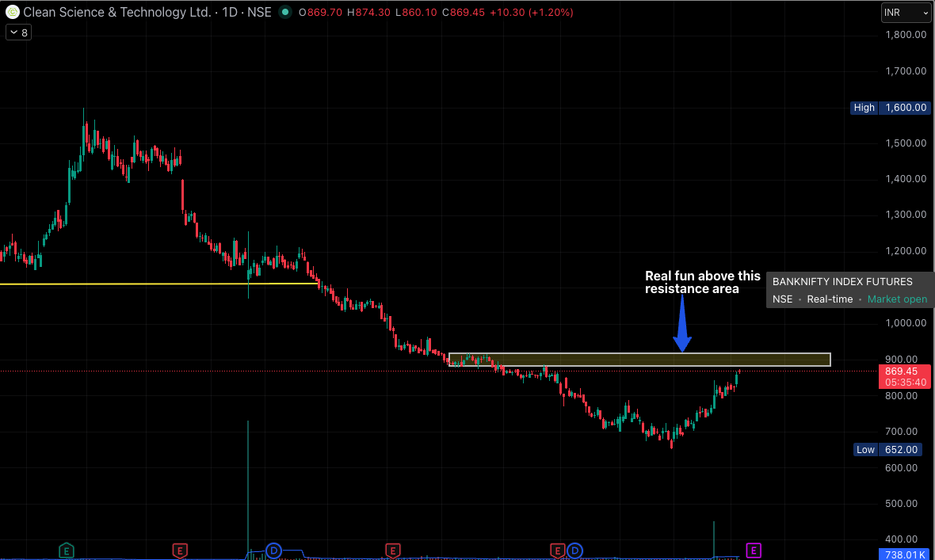Open the purple E upcoming earnings marker

(x=754, y=550)
